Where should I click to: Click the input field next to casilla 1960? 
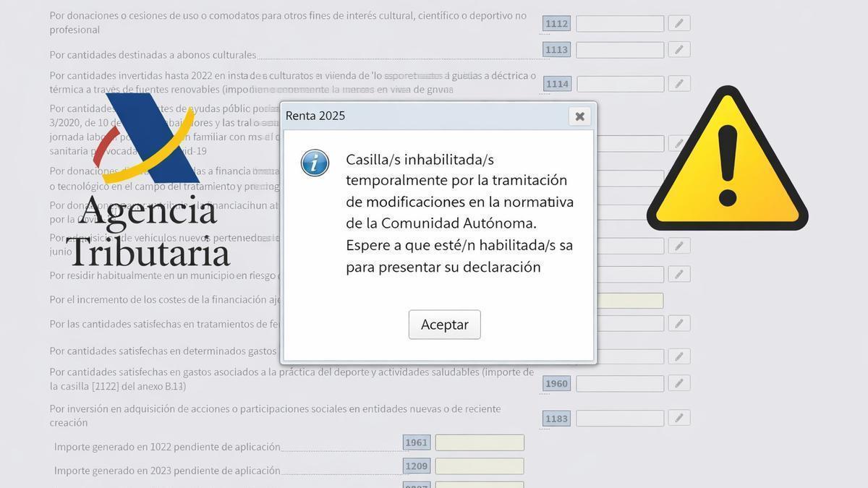[619, 383]
